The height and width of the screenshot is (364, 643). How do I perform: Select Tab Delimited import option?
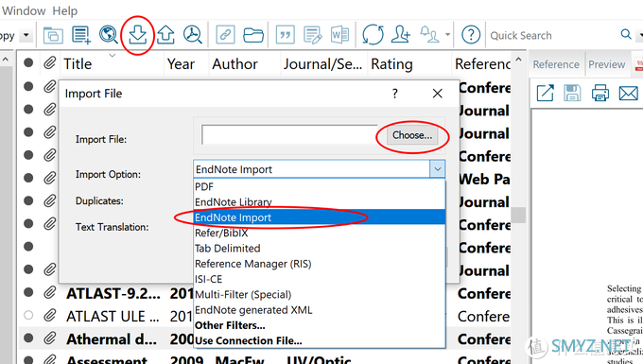(x=320, y=248)
